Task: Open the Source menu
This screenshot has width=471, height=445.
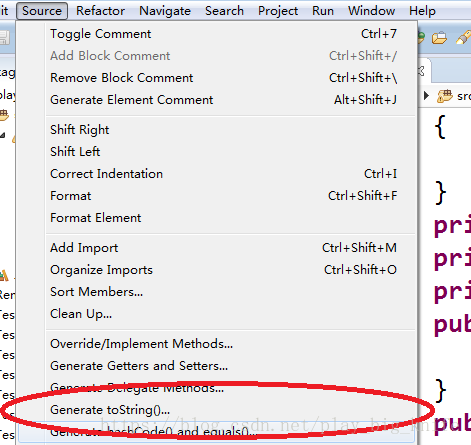Action: 42,11
